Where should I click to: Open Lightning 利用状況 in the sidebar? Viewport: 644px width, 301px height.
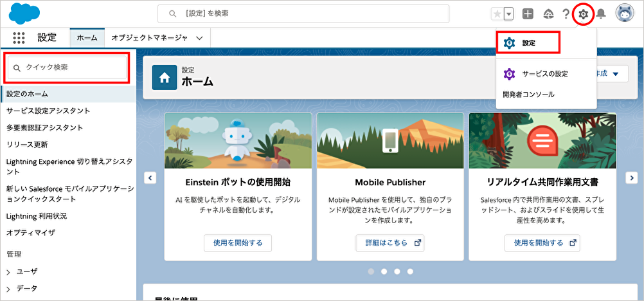click(37, 216)
